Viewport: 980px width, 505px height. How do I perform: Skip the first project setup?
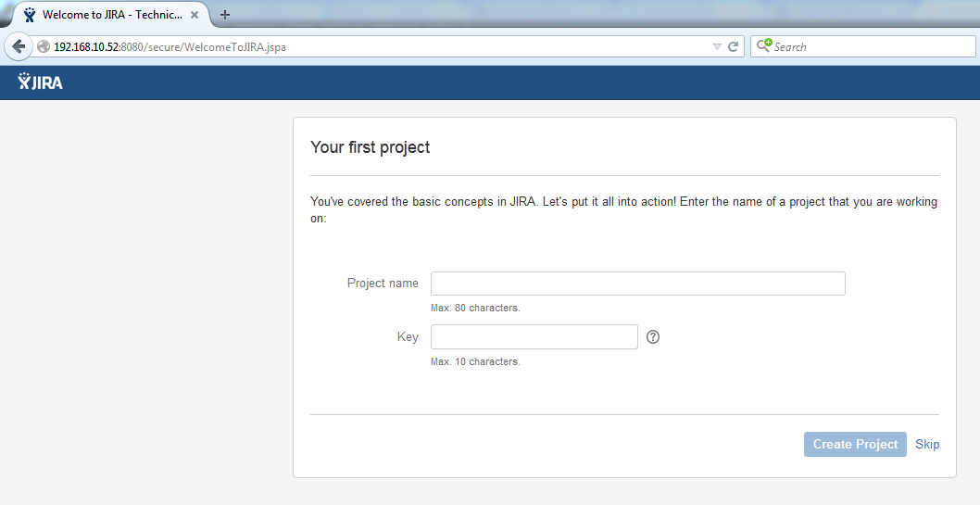click(927, 445)
